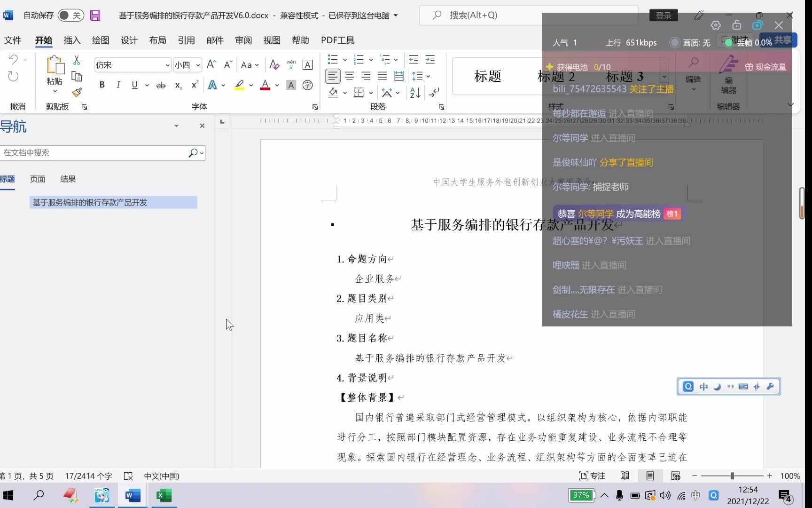Select heading 基于服务编排的银行存款产品开发 in navigation
Viewport: 812px width, 508px height.
(113, 202)
